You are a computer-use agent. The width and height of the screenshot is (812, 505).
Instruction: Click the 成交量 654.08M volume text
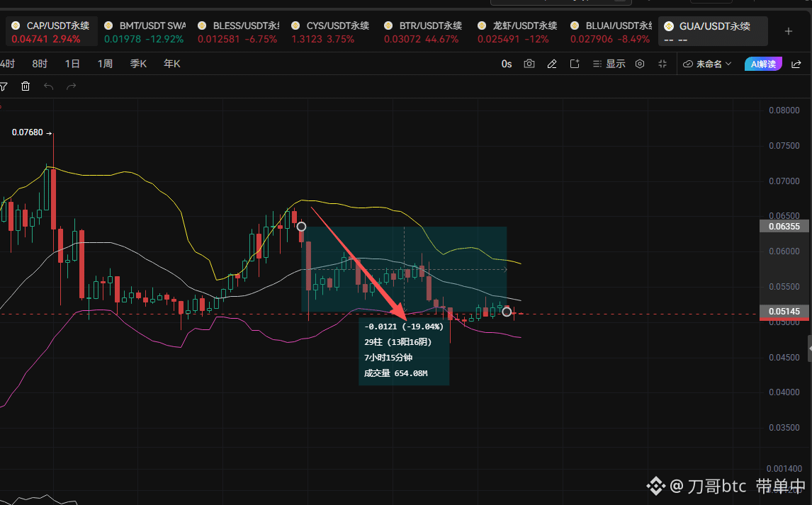coord(395,373)
